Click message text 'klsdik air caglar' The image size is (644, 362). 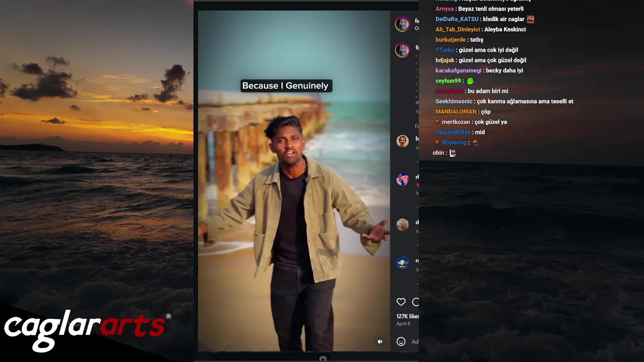point(504,19)
